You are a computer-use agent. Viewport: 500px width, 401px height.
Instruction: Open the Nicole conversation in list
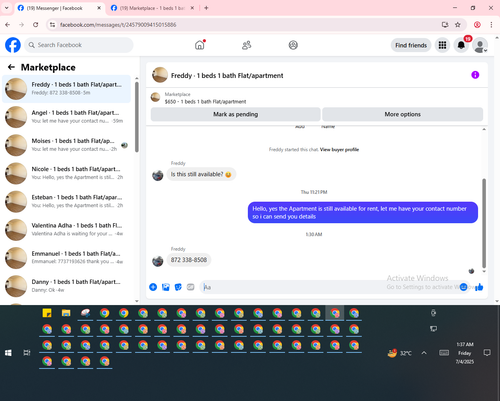click(66, 173)
